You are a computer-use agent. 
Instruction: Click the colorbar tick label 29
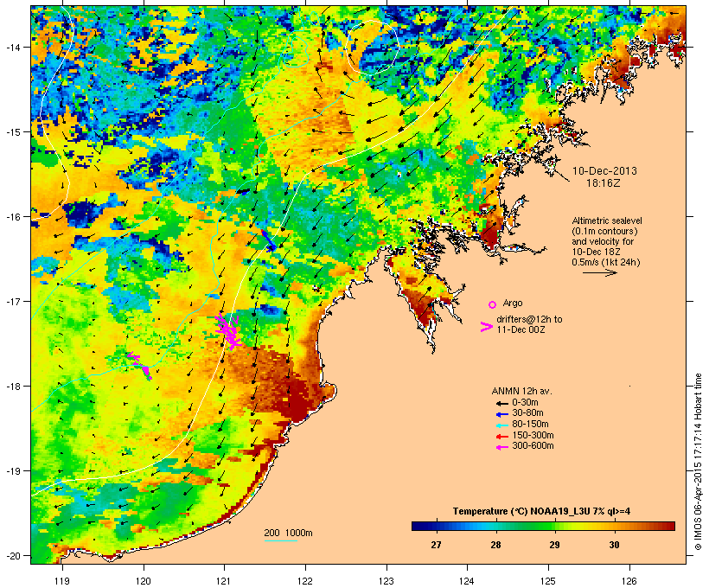554,545
